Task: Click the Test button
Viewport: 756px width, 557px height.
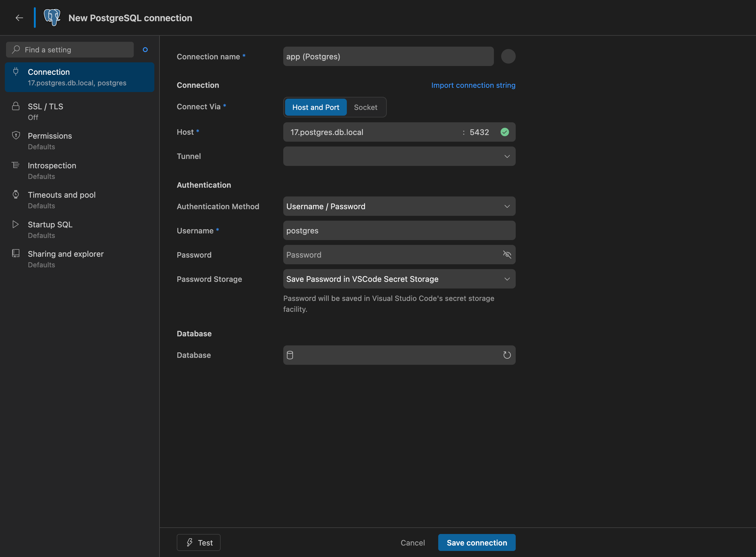Action: pyautogui.click(x=199, y=542)
